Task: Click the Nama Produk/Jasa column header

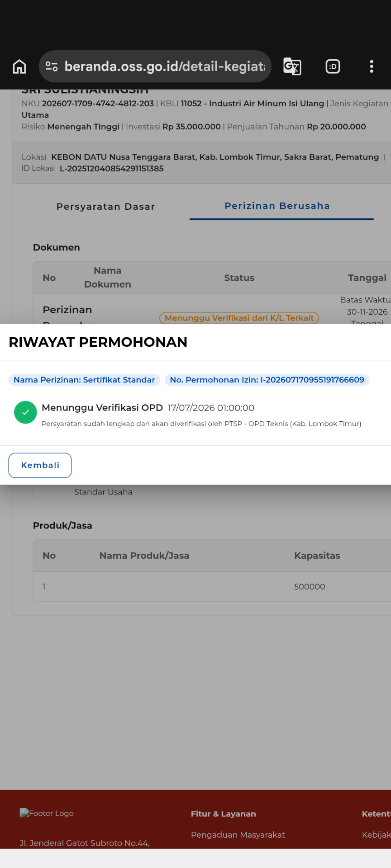Action: 144,556
